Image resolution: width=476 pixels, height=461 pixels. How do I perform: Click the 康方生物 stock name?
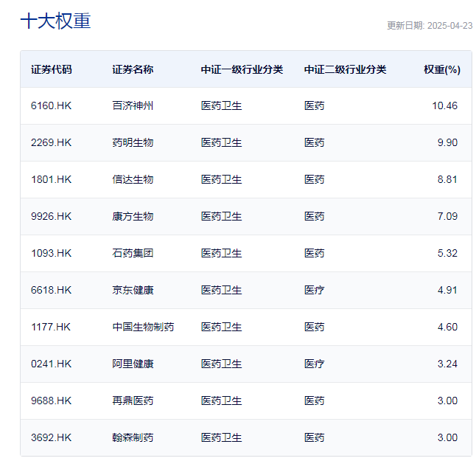coord(133,216)
